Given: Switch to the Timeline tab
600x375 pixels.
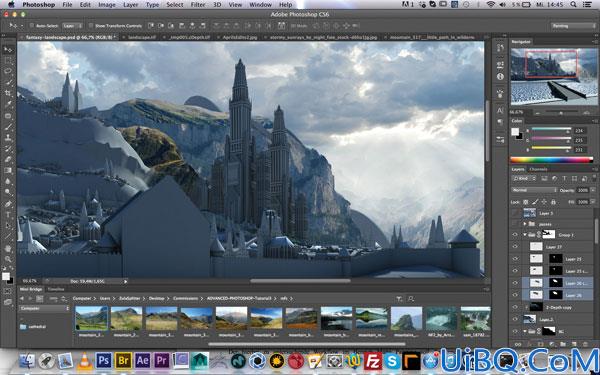Looking at the screenshot, I should click(x=56, y=290).
